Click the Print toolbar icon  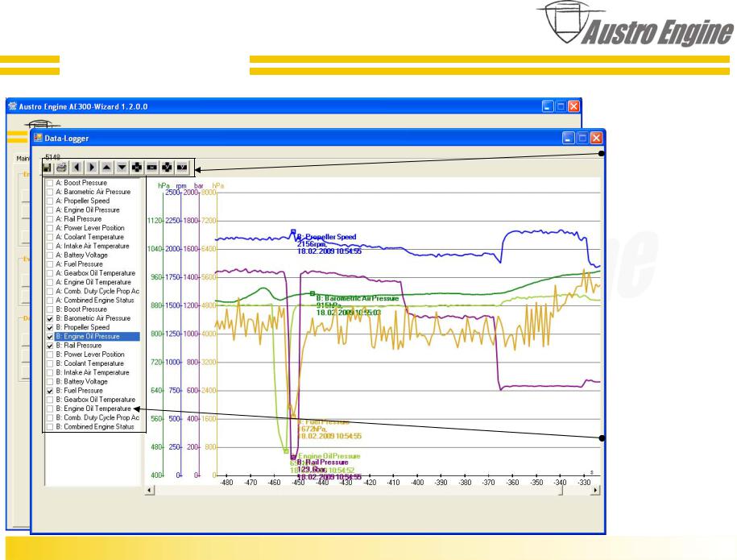click(x=61, y=168)
